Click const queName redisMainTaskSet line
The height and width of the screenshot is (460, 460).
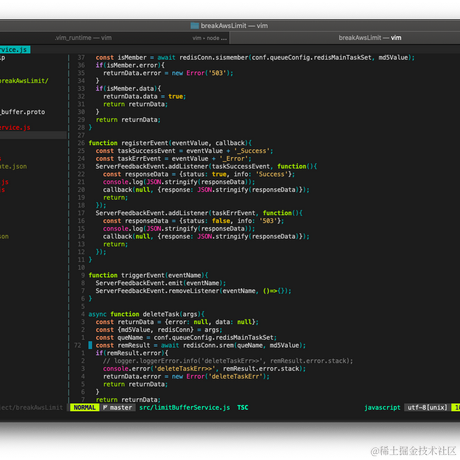coord(186,337)
